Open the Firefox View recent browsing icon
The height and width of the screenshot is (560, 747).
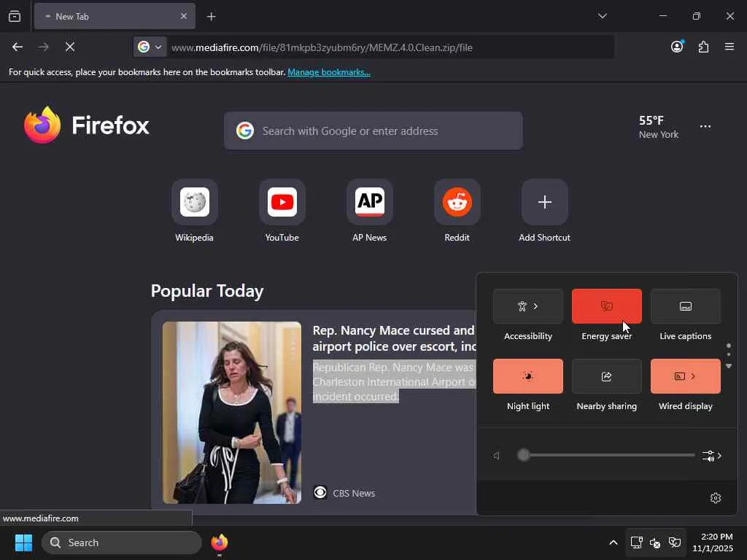coord(15,16)
